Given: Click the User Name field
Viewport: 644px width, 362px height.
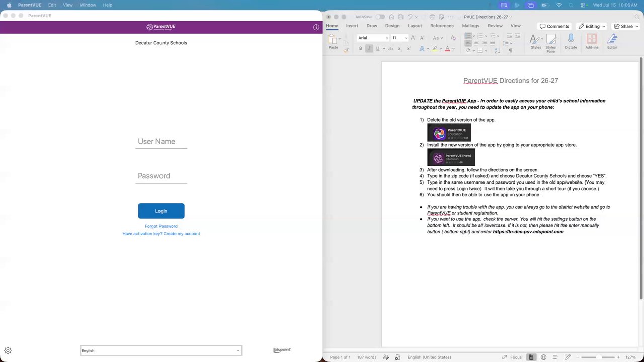Looking at the screenshot, I should (161, 142).
